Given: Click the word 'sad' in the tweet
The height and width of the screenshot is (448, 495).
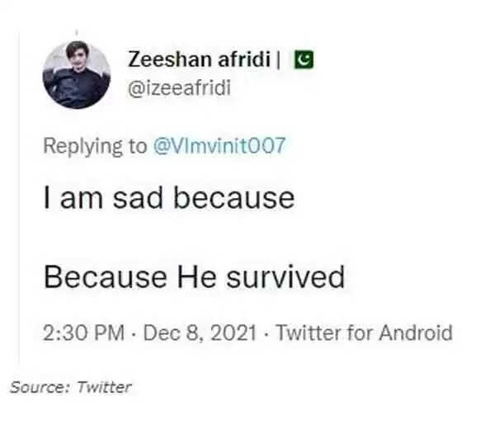Looking at the screenshot, I should [138, 198].
